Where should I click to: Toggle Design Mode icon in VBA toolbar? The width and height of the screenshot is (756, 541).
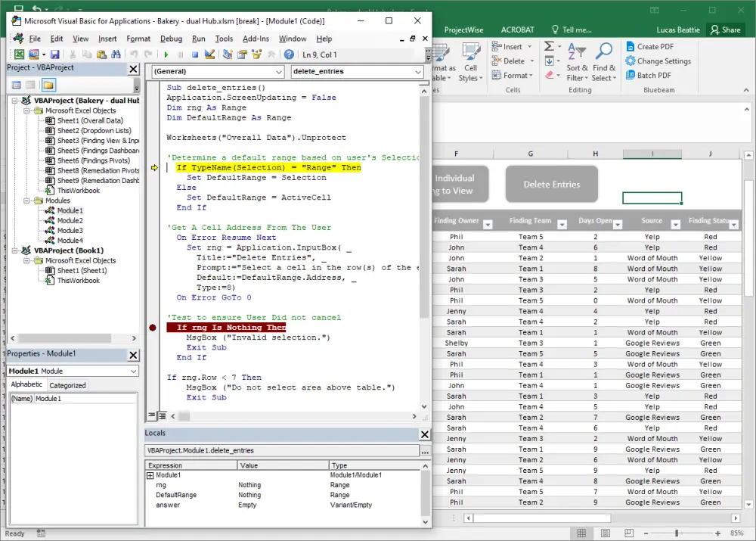coord(209,54)
